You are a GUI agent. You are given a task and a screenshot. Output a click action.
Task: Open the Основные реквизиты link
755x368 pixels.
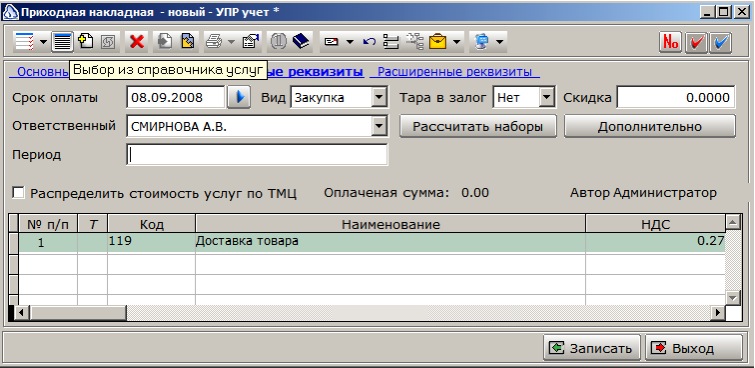[39, 72]
